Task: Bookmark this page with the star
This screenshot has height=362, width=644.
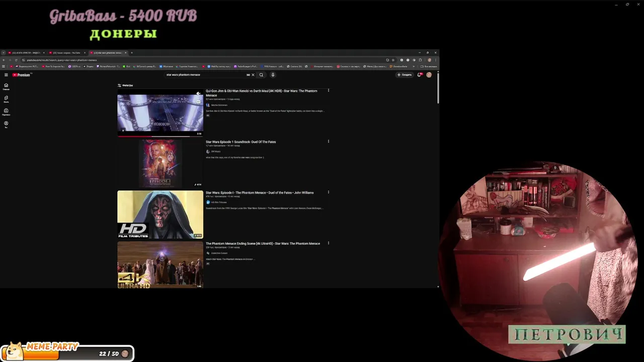Action: [x=393, y=60]
